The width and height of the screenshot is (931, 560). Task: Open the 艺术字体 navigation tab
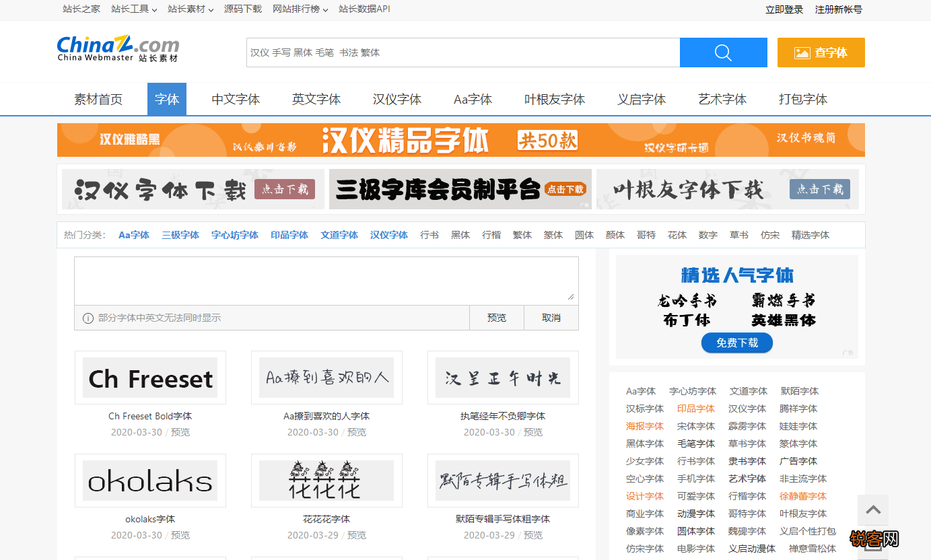click(x=722, y=99)
